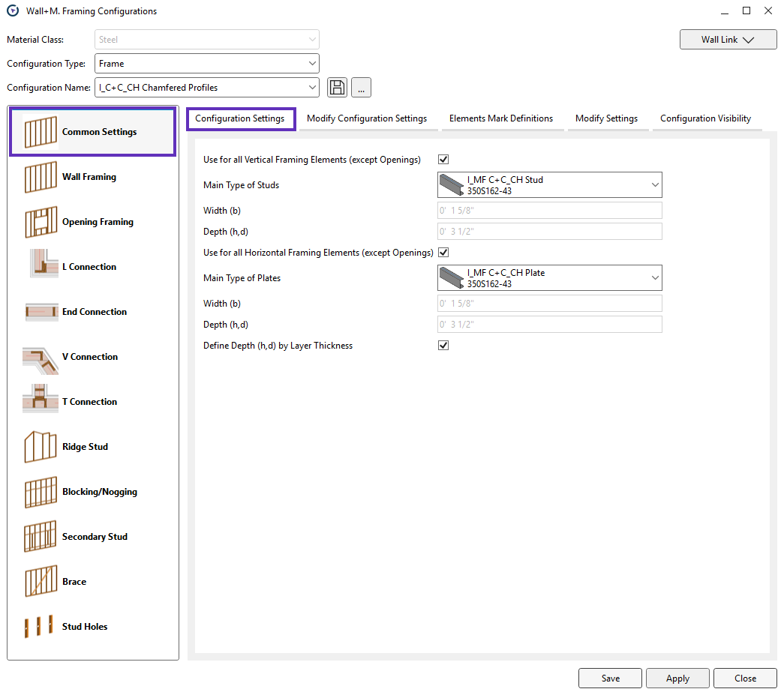Select the V Connection icon

coord(41,358)
